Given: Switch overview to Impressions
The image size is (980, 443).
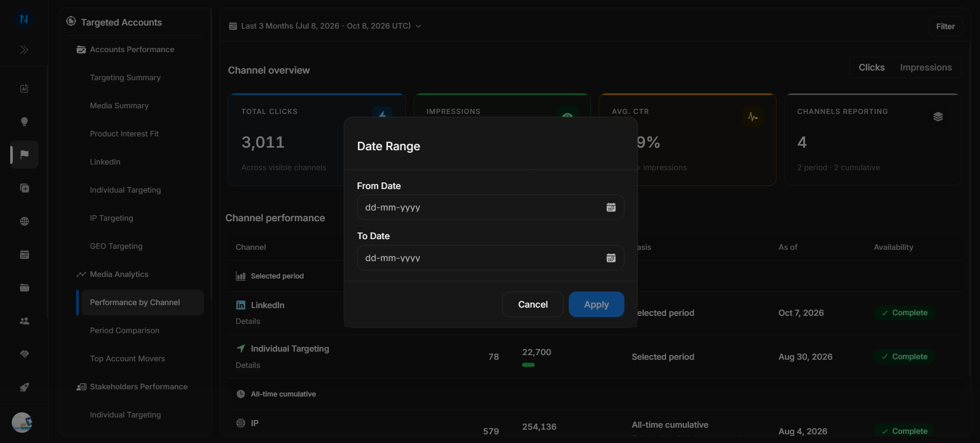Looking at the screenshot, I should click(x=926, y=67).
